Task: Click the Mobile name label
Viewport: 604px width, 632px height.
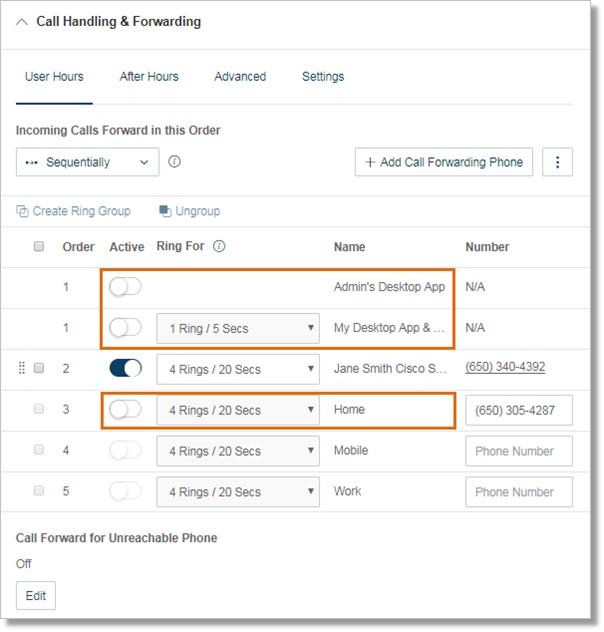Action: pos(351,450)
